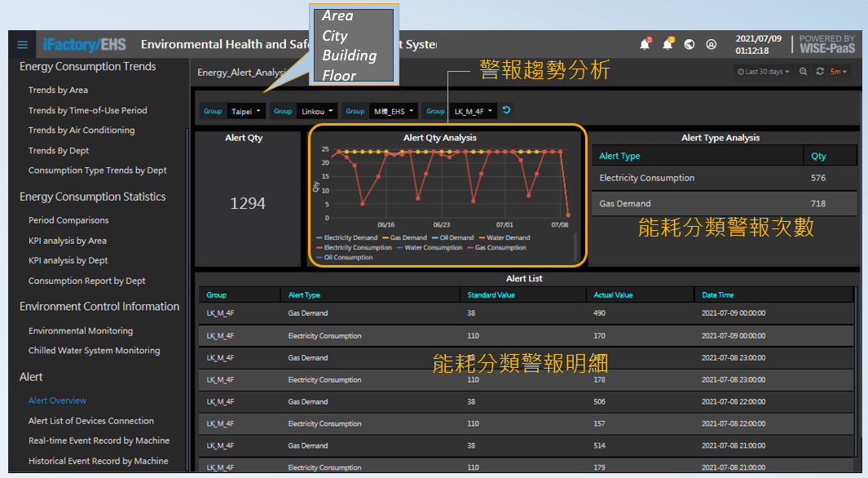Open Period Comparisons page
This screenshot has width=868, height=478.
(x=68, y=220)
